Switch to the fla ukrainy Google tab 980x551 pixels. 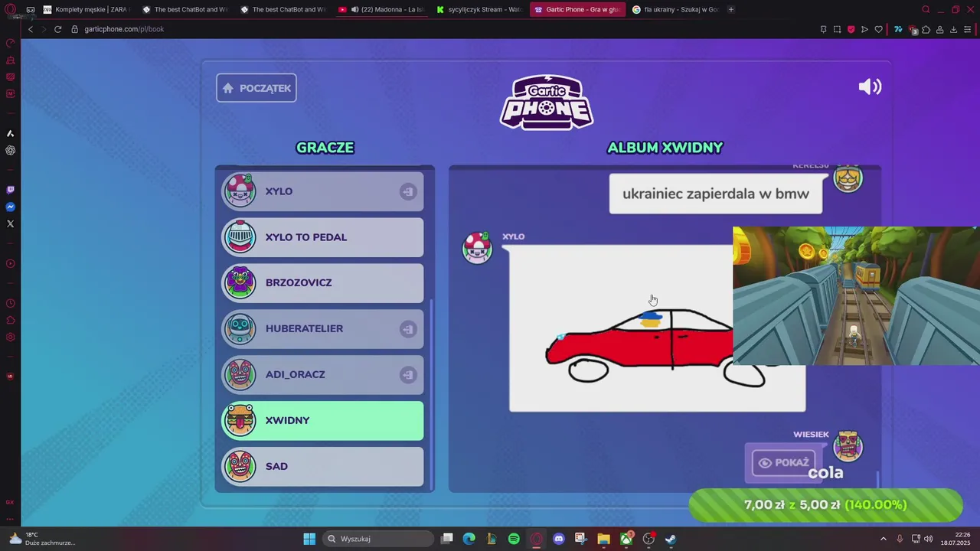pyautogui.click(x=675, y=10)
